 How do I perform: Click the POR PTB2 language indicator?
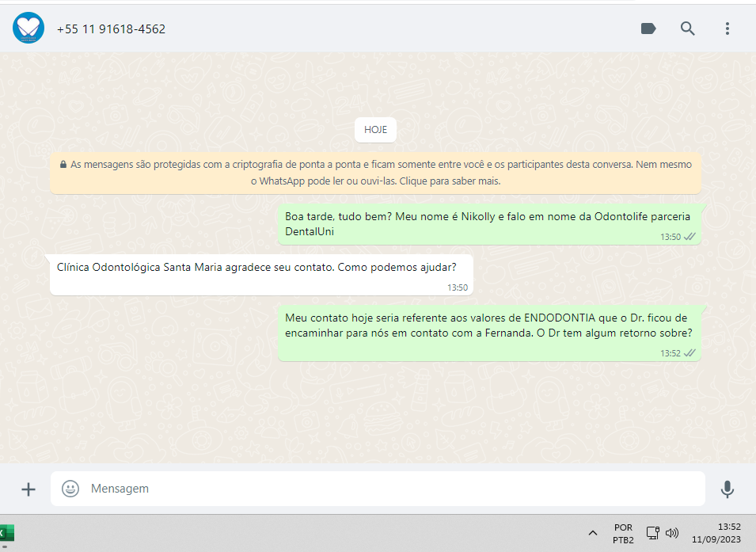(623, 534)
